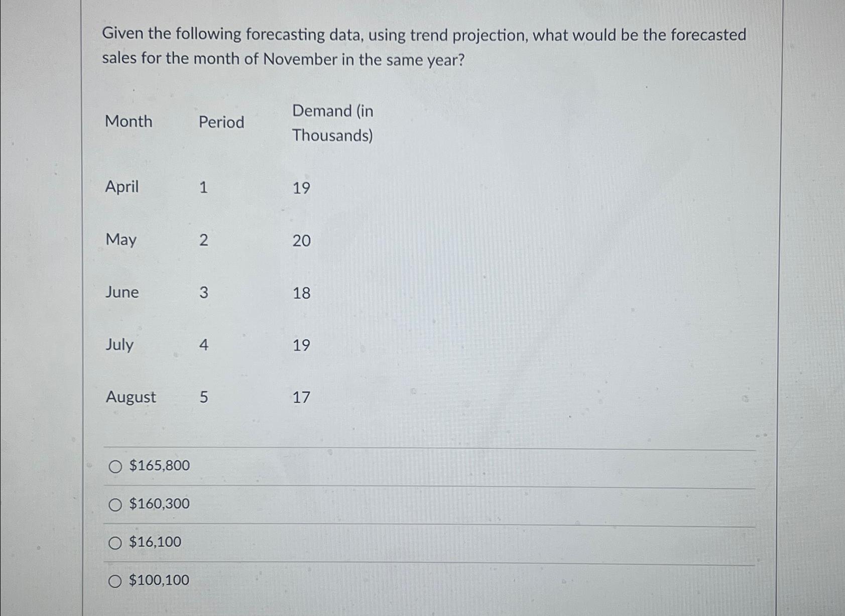The width and height of the screenshot is (845, 616).
Task: Click the Demand (in Thousands) column header
Action: tap(333, 122)
